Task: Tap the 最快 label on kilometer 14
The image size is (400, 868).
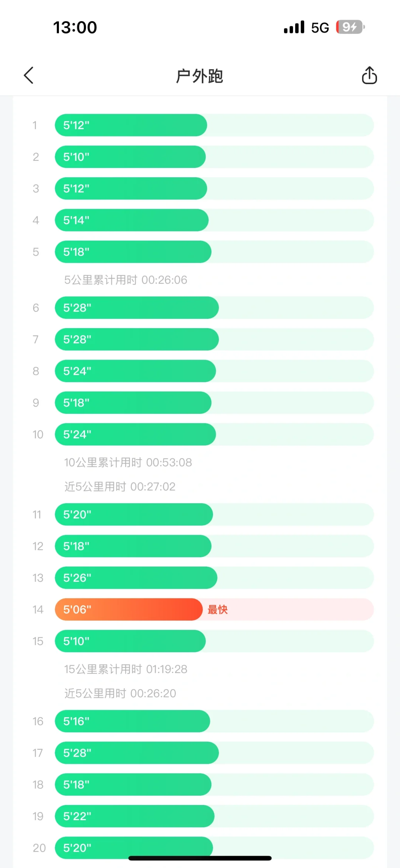Action: [217, 610]
